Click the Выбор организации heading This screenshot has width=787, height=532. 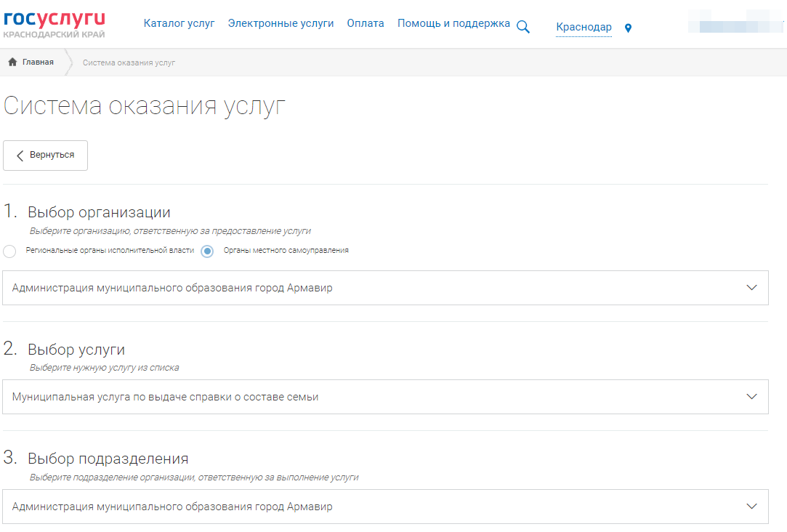click(x=99, y=212)
